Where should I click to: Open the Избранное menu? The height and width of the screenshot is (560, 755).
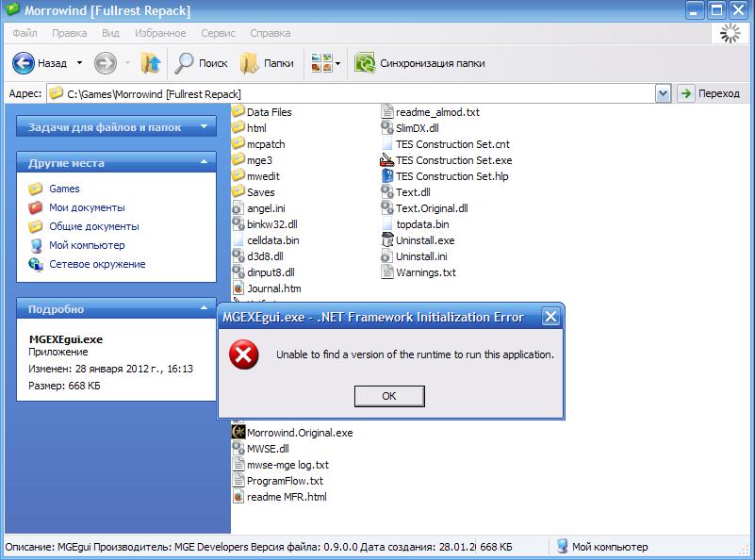[160, 33]
